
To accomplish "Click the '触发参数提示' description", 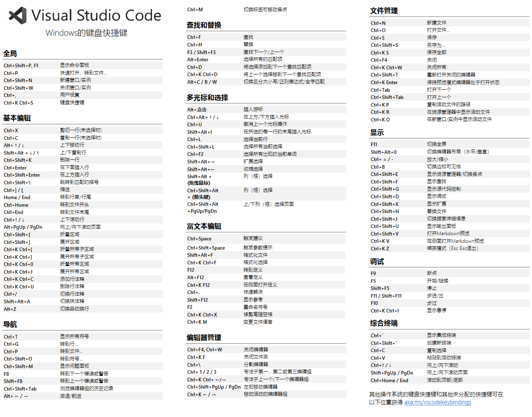I will tap(258, 248).
